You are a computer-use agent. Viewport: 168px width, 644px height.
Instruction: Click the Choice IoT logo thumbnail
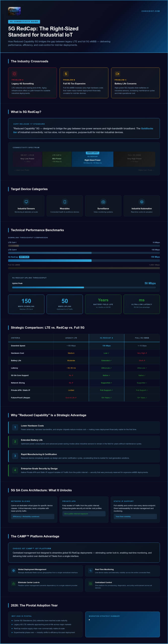click(x=14, y=11)
